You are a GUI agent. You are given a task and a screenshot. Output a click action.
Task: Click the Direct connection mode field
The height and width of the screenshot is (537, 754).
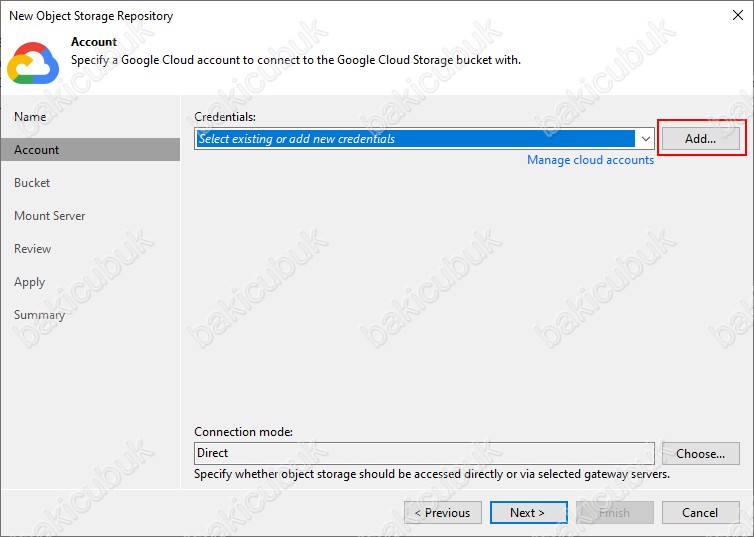click(x=424, y=453)
